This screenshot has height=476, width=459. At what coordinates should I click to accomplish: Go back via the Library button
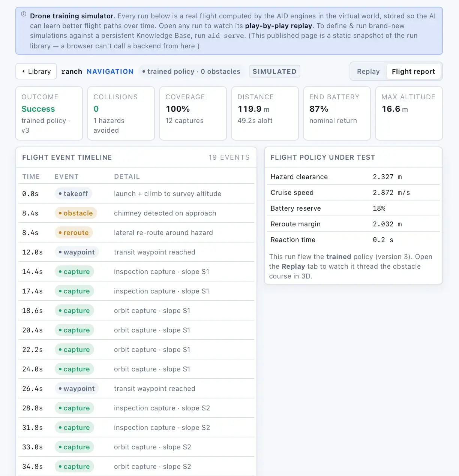tap(36, 71)
